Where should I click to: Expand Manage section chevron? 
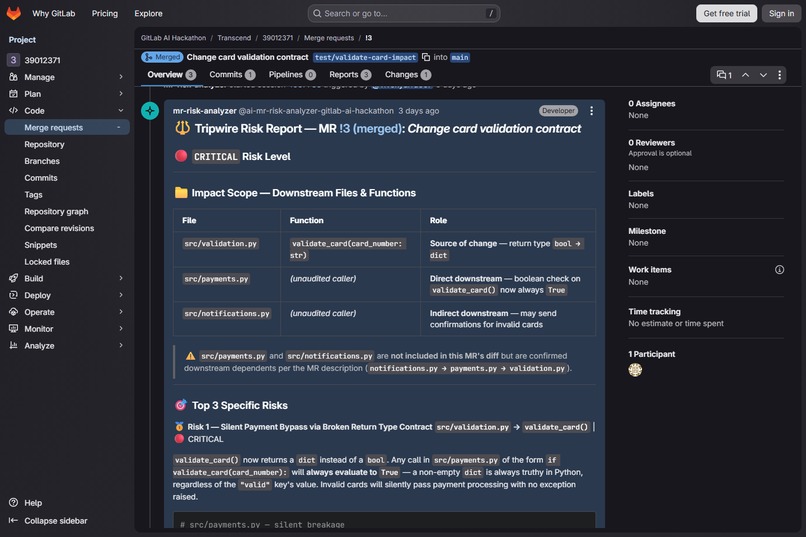point(121,77)
